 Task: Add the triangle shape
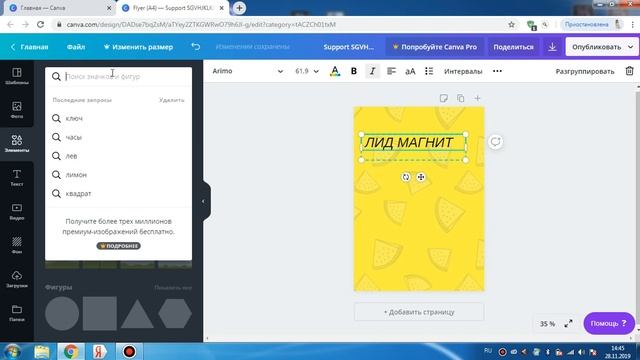click(x=138, y=314)
